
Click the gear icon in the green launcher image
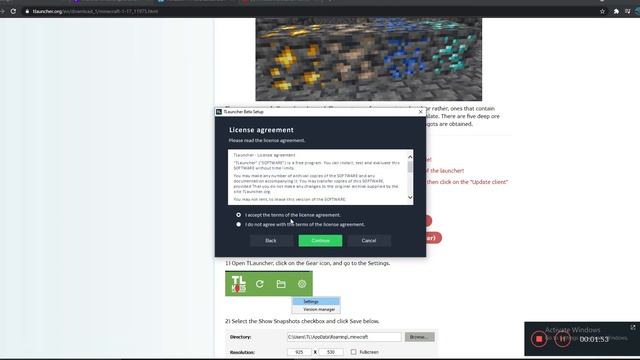tap(302, 284)
